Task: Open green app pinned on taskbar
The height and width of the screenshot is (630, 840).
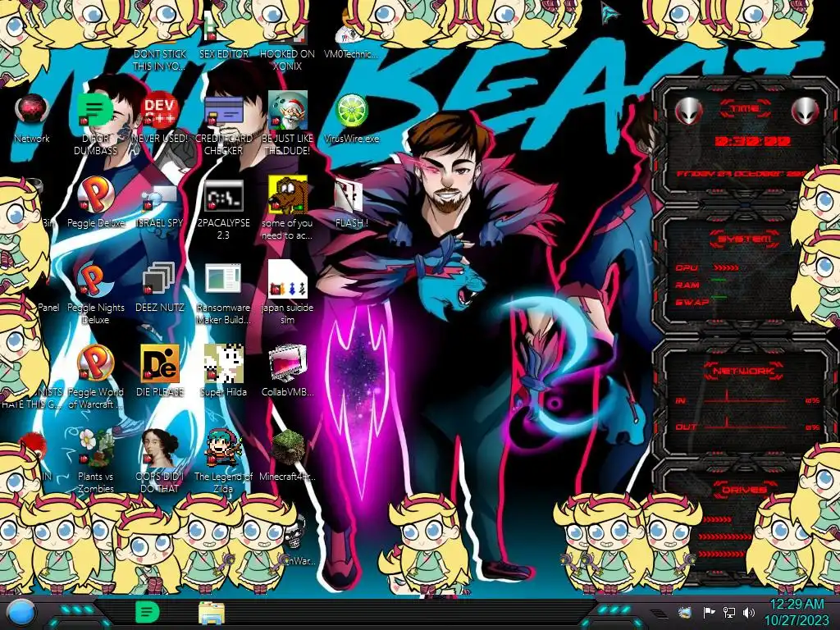Action: pos(147,612)
